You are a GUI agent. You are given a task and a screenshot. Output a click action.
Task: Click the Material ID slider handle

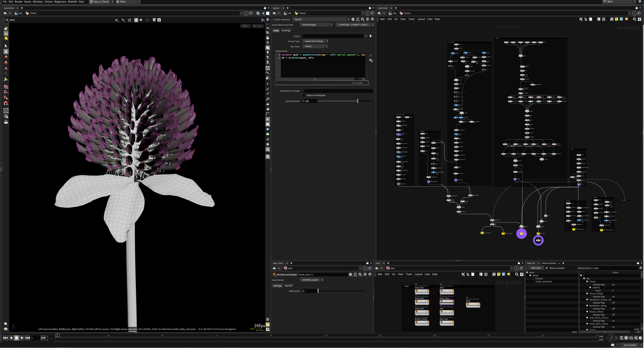[318, 291]
